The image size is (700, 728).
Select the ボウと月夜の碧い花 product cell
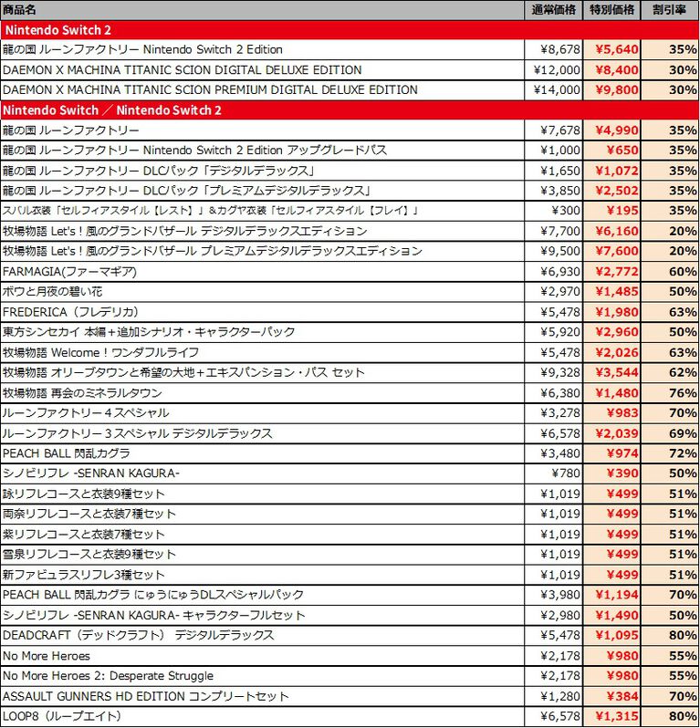(x=64, y=292)
